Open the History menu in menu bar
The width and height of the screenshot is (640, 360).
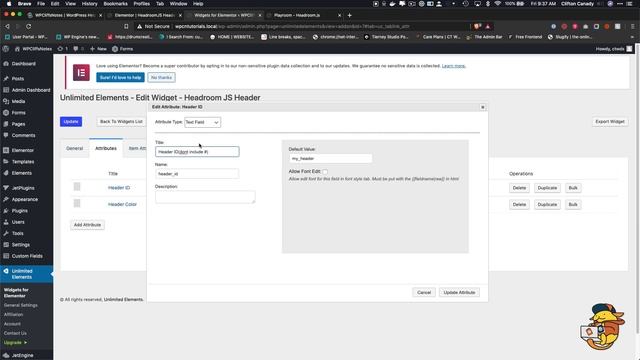[89, 4]
